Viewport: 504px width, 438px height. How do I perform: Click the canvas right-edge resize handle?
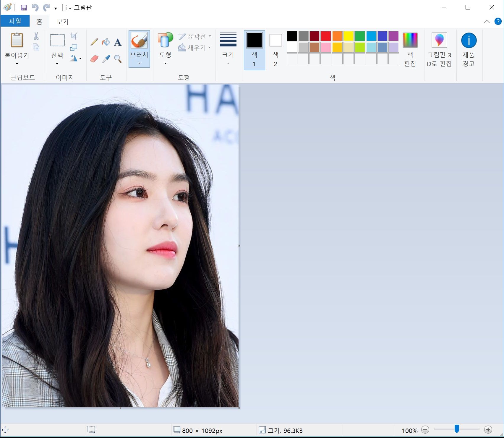click(239, 246)
